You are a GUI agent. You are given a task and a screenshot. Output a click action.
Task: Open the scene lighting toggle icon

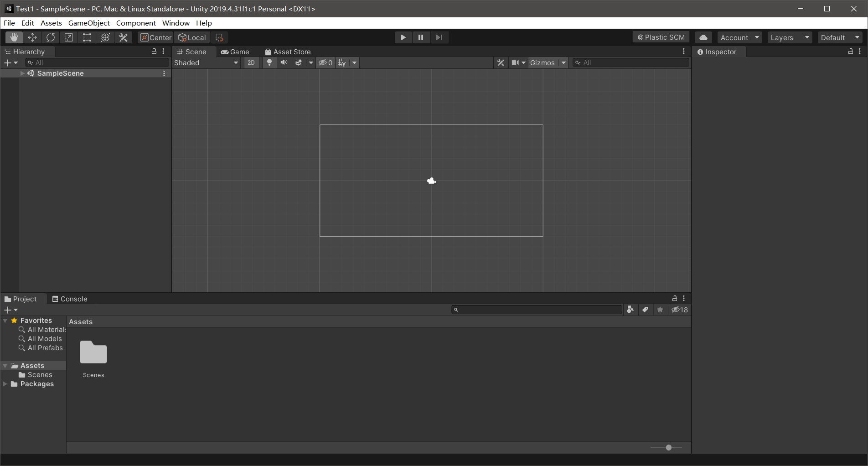coord(269,62)
